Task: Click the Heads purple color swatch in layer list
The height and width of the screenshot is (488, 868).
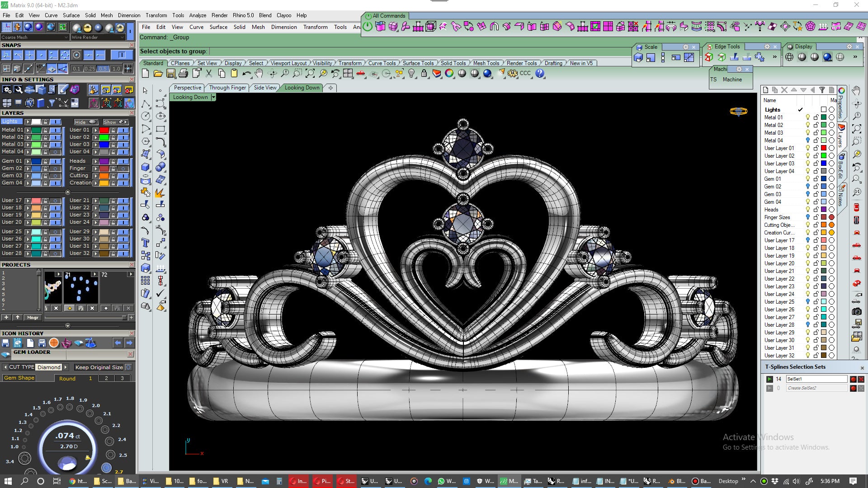Action: click(x=824, y=210)
